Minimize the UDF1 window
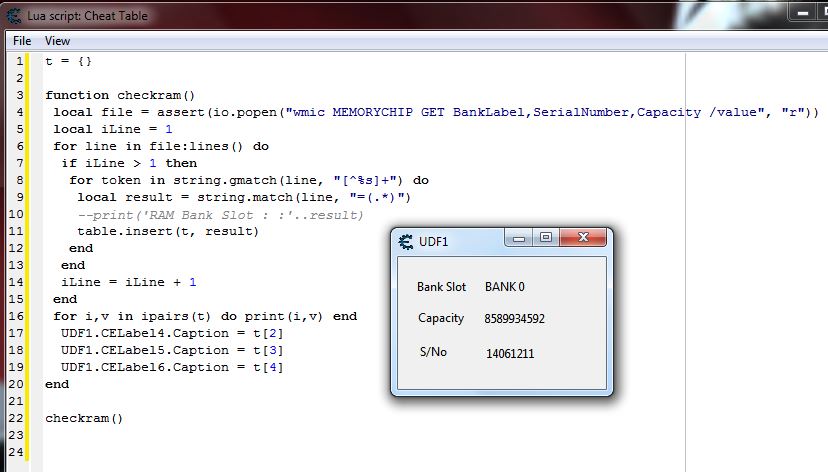 pyautogui.click(x=517, y=239)
